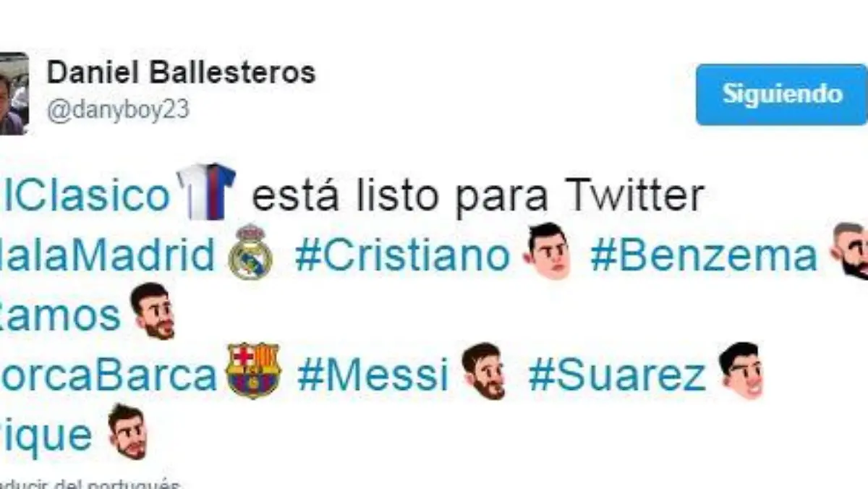Click the face emoji beside #Suarez
Viewport: 868px width, 489px height.
[x=741, y=371]
